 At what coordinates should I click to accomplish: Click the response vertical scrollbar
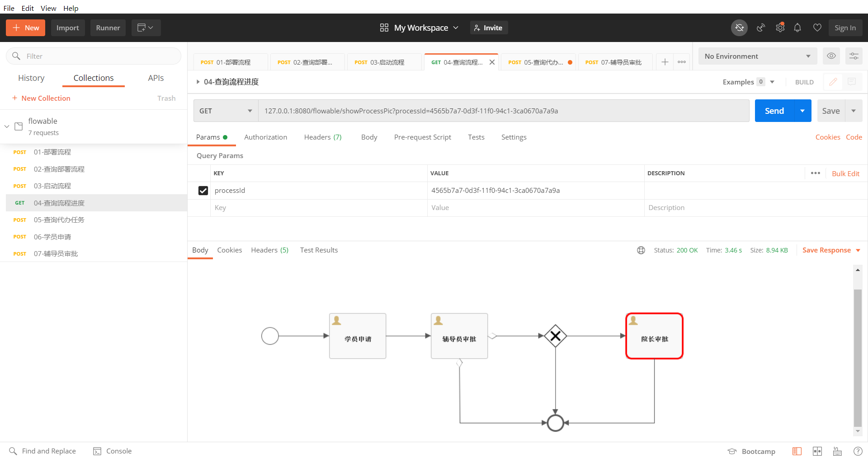tap(857, 357)
